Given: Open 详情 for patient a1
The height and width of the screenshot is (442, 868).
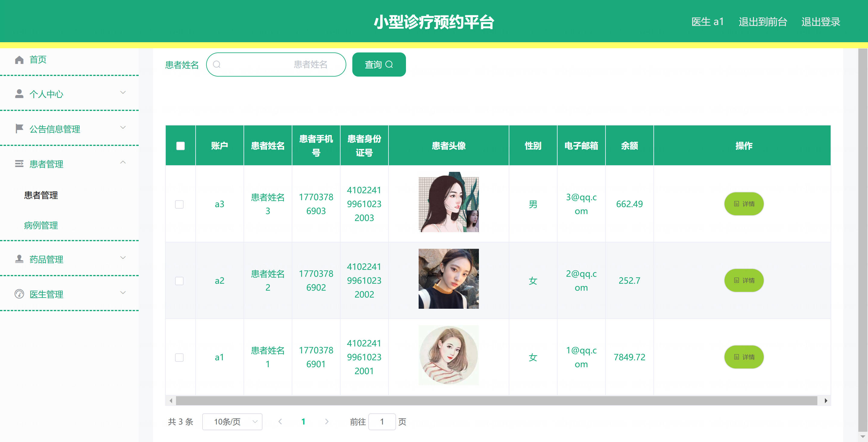Looking at the screenshot, I should (744, 357).
